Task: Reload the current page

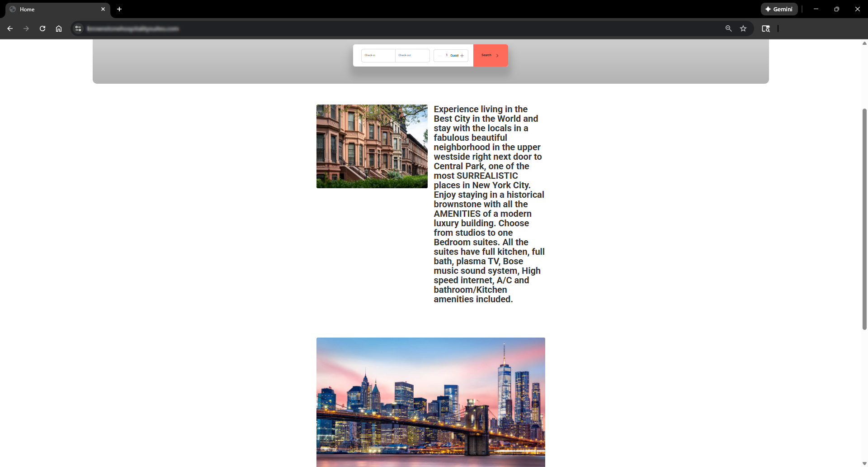Action: [42, 29]
